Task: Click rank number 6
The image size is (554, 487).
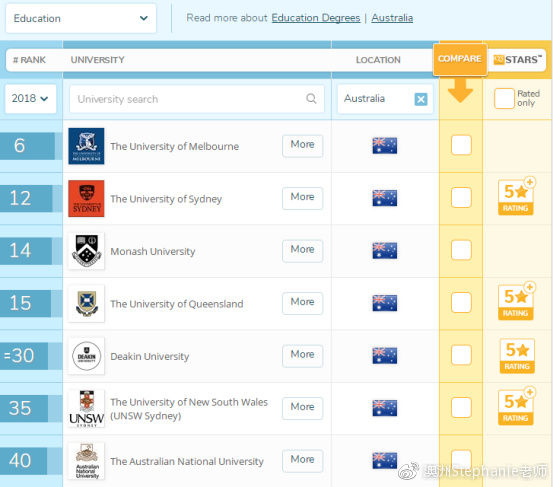Action: coord(19,146)
